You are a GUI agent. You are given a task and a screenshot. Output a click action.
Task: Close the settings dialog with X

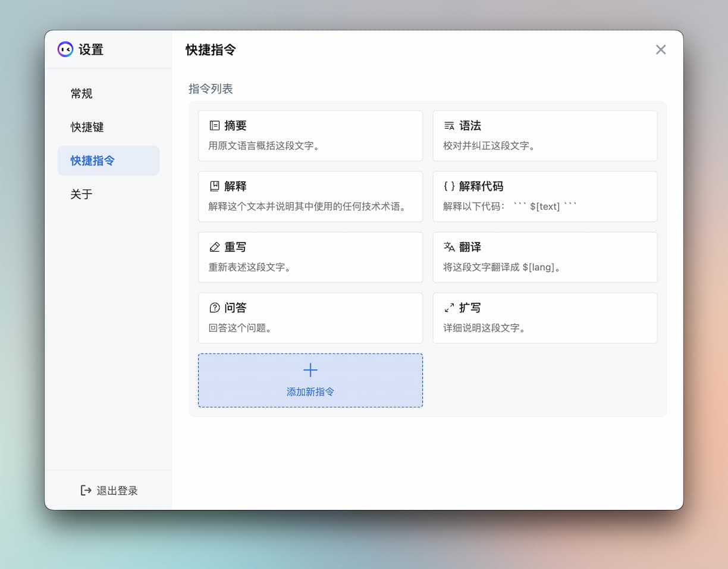(x=661, y=49)
